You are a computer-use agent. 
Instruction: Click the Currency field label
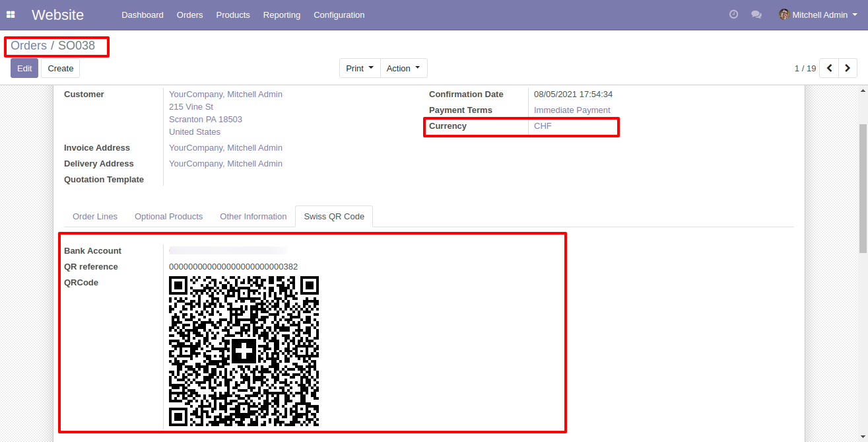(x=448, y=126)
